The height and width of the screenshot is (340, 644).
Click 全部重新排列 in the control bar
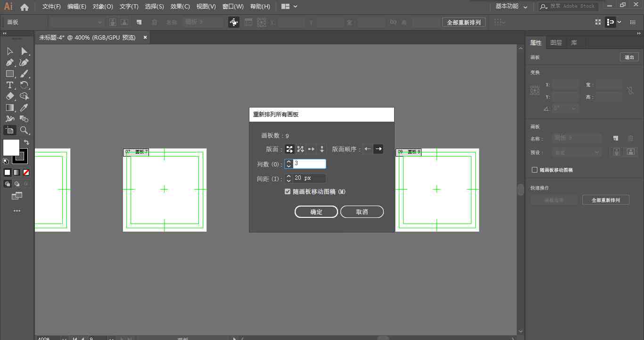coord(464,22)
